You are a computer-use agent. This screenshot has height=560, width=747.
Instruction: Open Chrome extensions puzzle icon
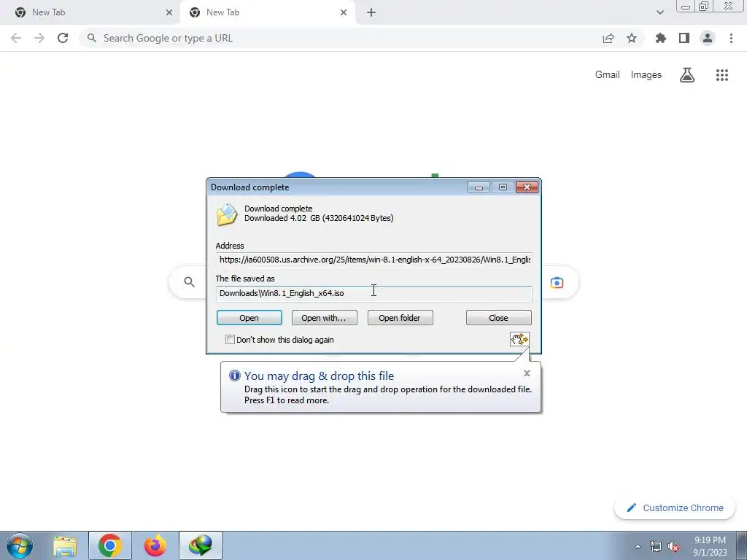(x=661, y=38)
